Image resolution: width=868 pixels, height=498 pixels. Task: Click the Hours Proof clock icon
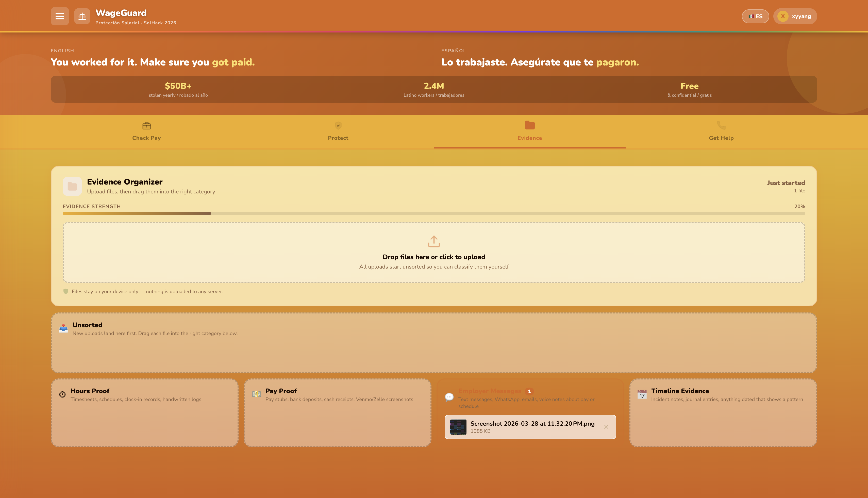coord(62,394)
